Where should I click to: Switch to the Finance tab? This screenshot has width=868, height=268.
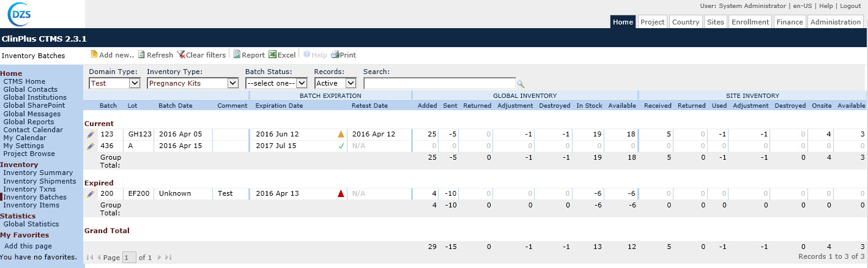(789, 22)
